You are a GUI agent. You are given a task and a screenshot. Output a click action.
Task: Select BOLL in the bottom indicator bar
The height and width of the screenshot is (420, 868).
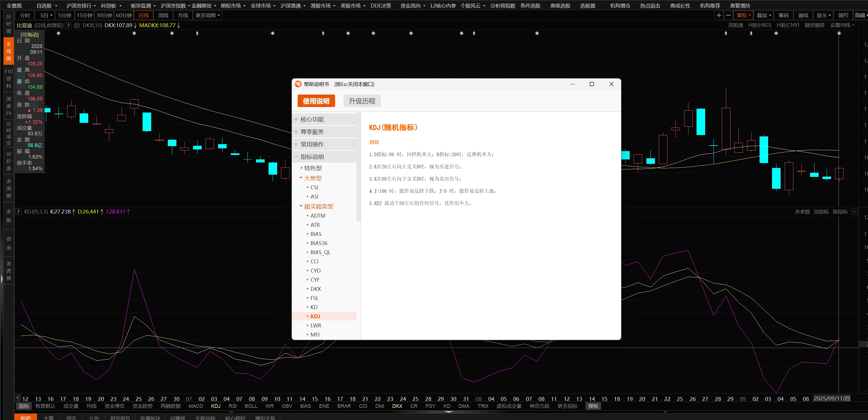pyautogui.click(x=251, y=406)
